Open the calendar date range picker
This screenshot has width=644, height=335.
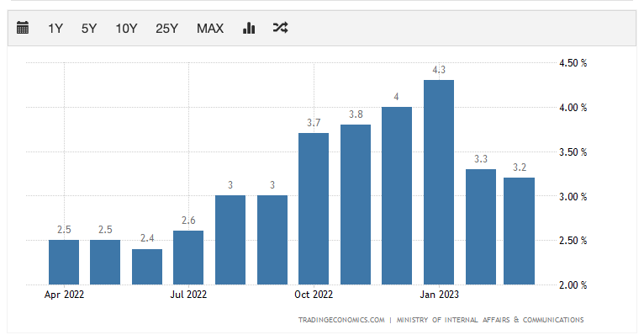23,28
